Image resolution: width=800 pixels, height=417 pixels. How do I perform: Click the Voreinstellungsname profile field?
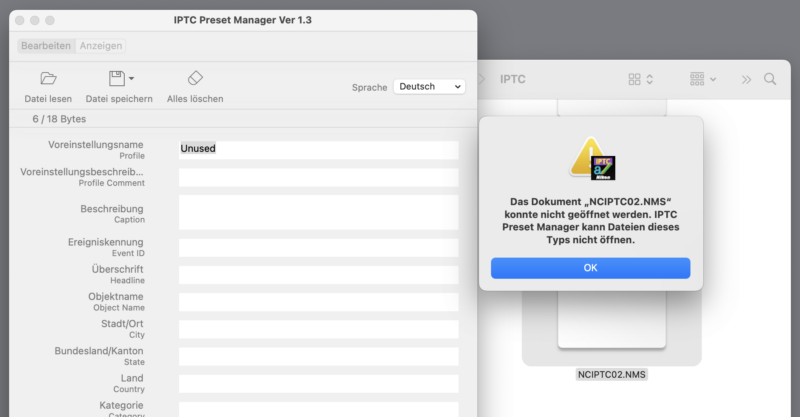click(318, 149)
